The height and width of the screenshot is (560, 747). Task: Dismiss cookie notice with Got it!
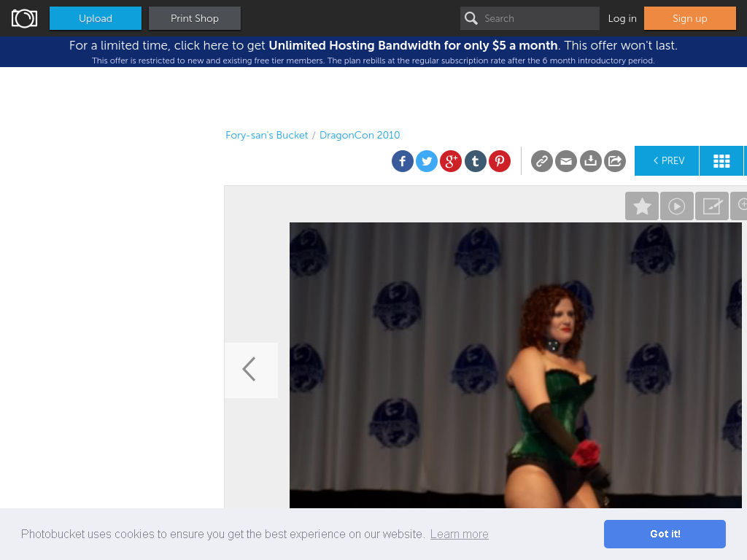click(x=665, y=534)
